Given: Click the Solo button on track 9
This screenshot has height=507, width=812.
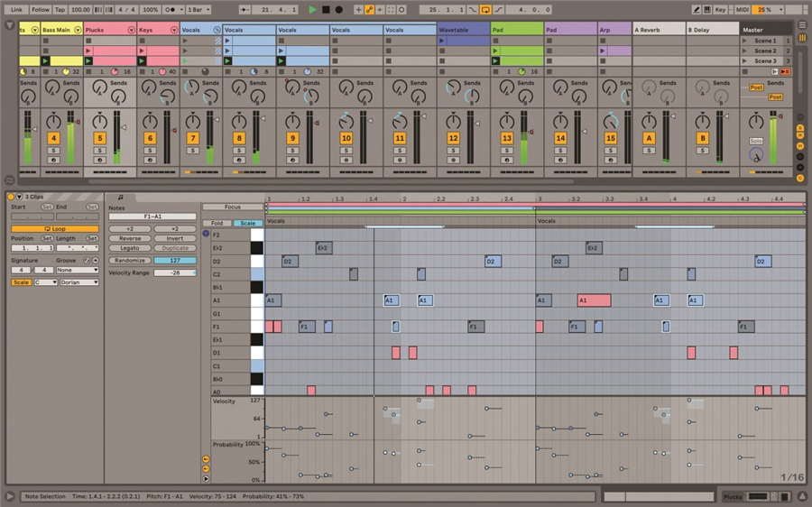Looking at the screenshot, I should pyautogui.click(x=292, y=150).
